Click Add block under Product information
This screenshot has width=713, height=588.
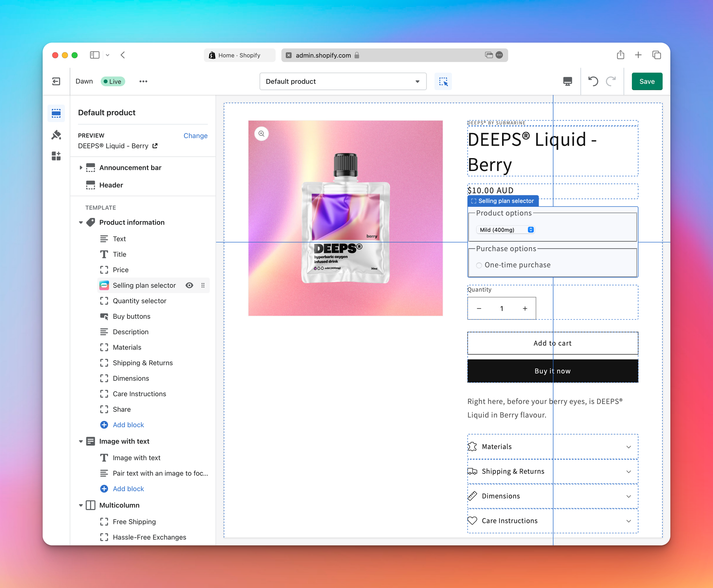[128, 425]
